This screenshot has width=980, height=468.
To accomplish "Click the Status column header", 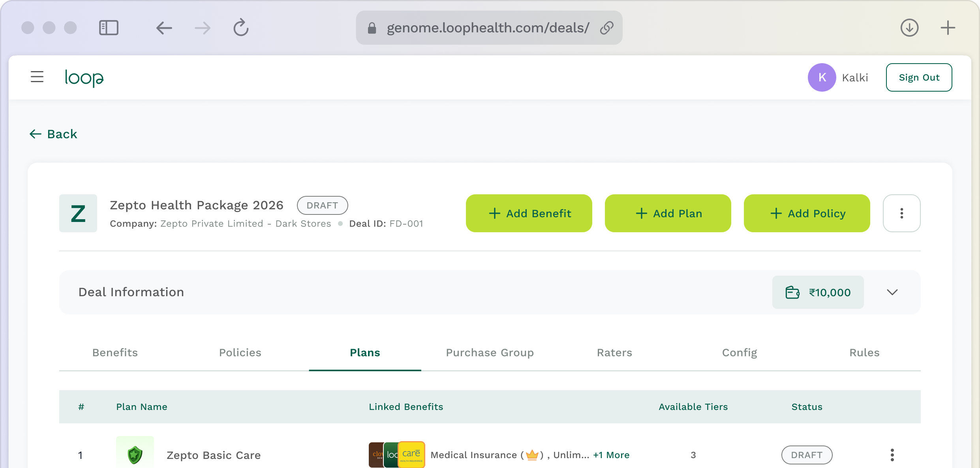I will click(x=807, y=407).
